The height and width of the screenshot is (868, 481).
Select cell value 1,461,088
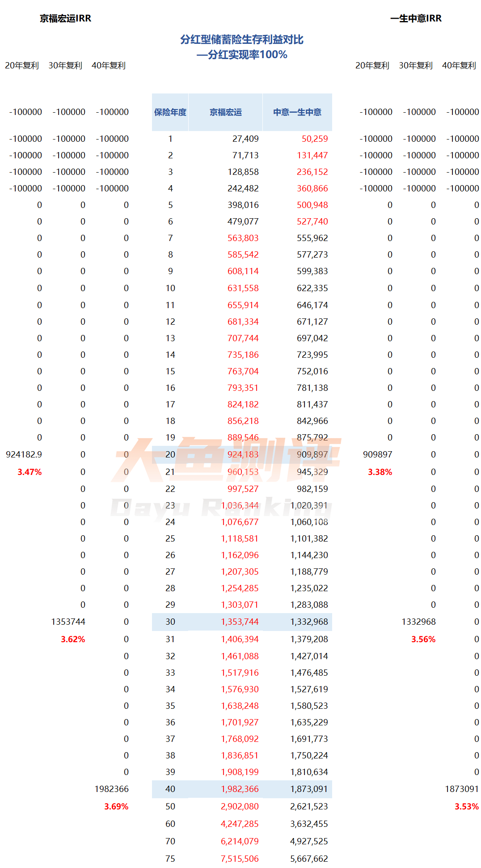coord(240,656)
